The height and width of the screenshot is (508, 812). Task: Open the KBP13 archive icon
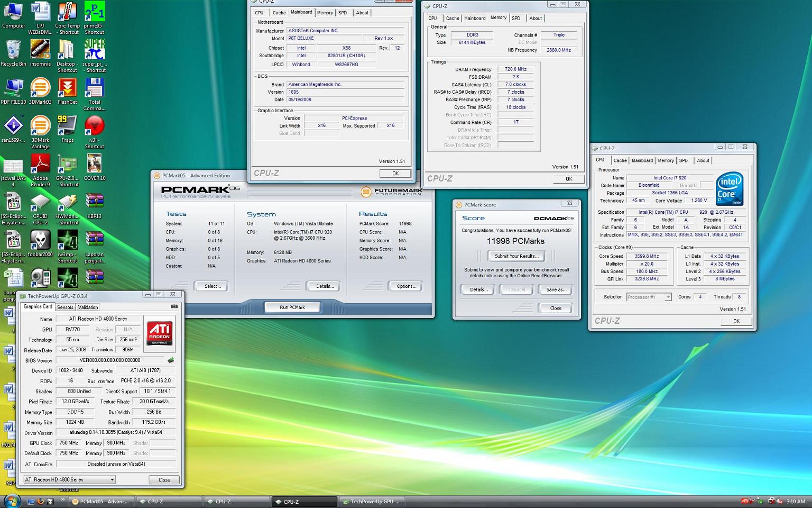click(x=95, y=205)
